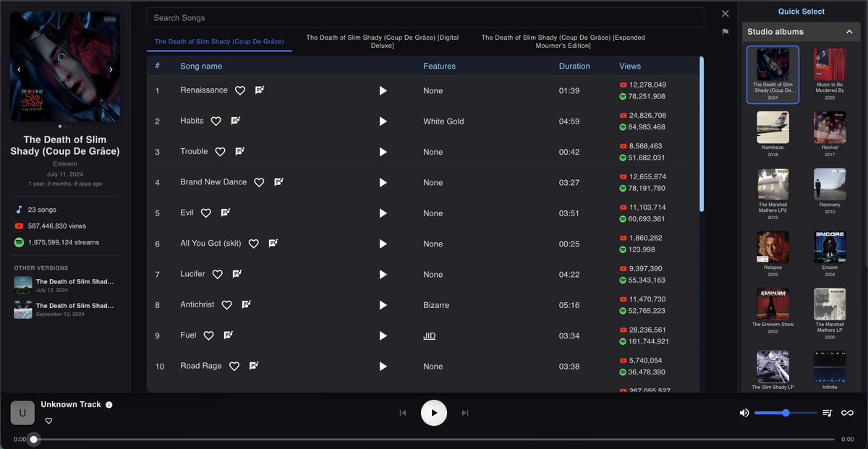
Task: Skip to the next track
Action: [465, 413]
